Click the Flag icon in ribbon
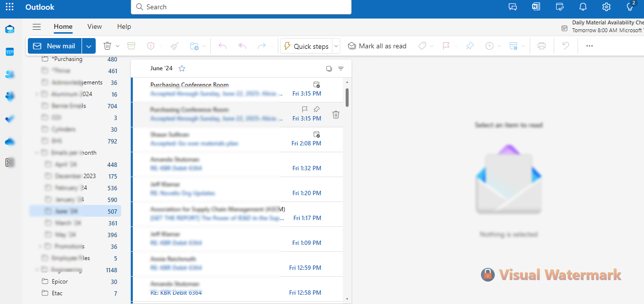The image size is (644, 304). [x=446, y=46]
